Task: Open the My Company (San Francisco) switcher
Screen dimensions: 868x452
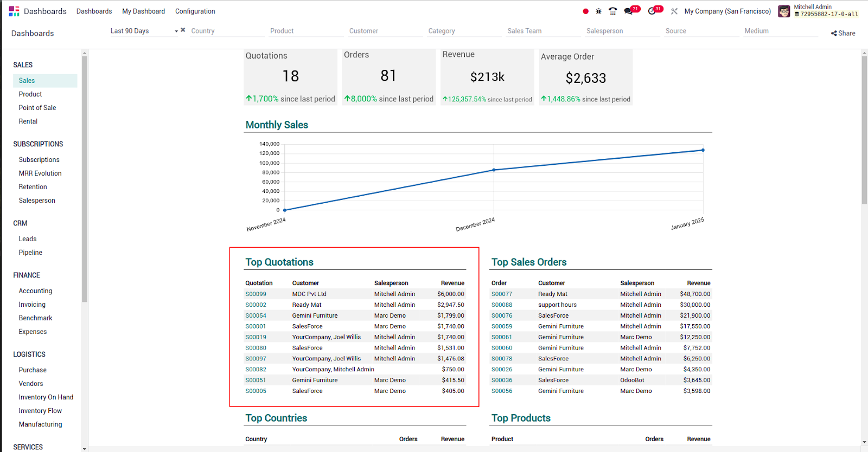Action: click(727, 11)
